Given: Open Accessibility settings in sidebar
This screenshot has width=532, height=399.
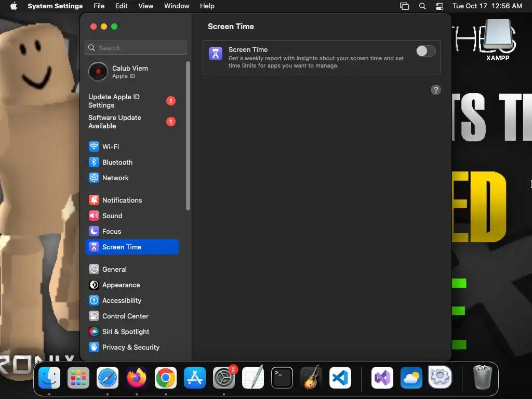Looking at the screenshot, I should [132, 301].
